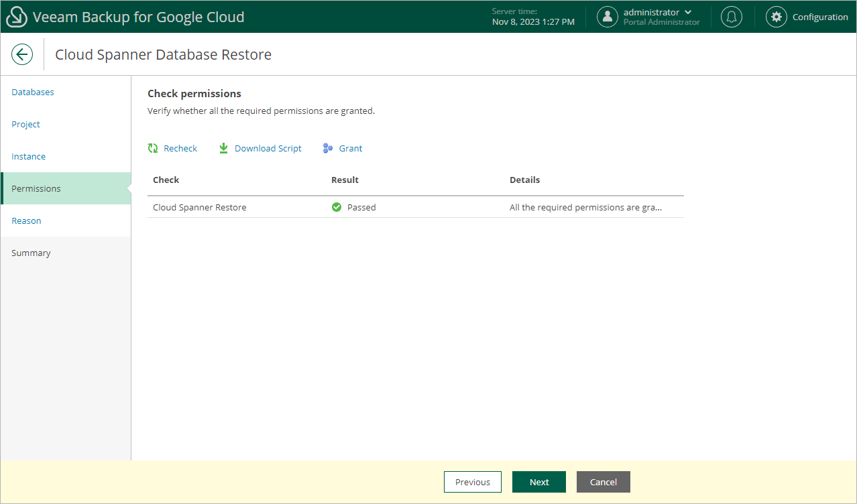The height and width of the screenshot is (504, 857).
Task: Click the Details column header
Action: (524, 180)
